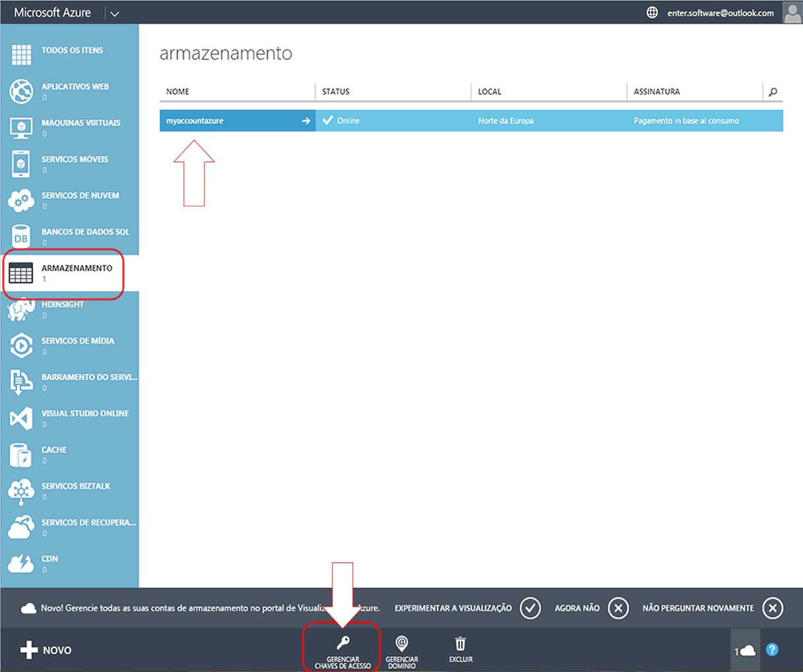Click the X circle beside Não Perguntar Novamente

pyautogui.click(x=773, y=608)
